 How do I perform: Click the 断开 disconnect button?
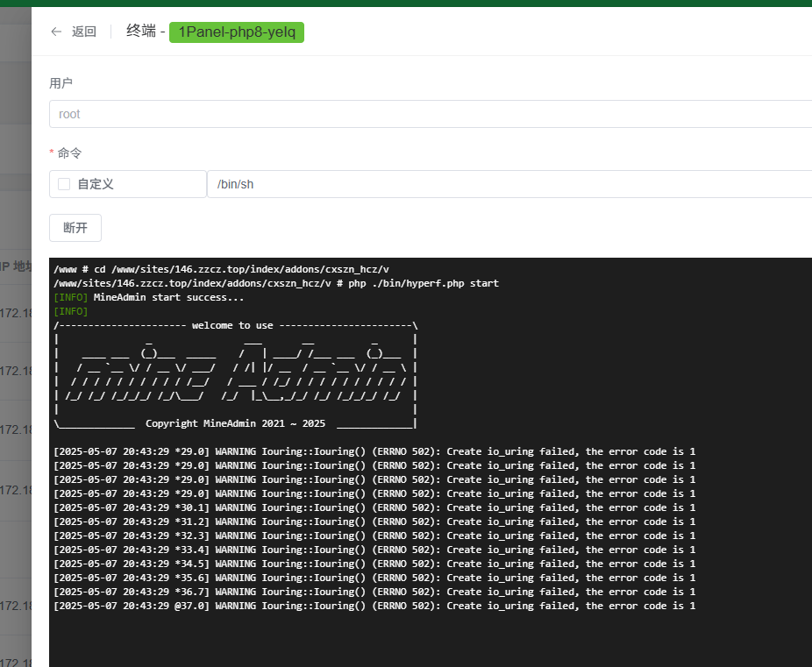pyautogui.click(x=75, y=228)
